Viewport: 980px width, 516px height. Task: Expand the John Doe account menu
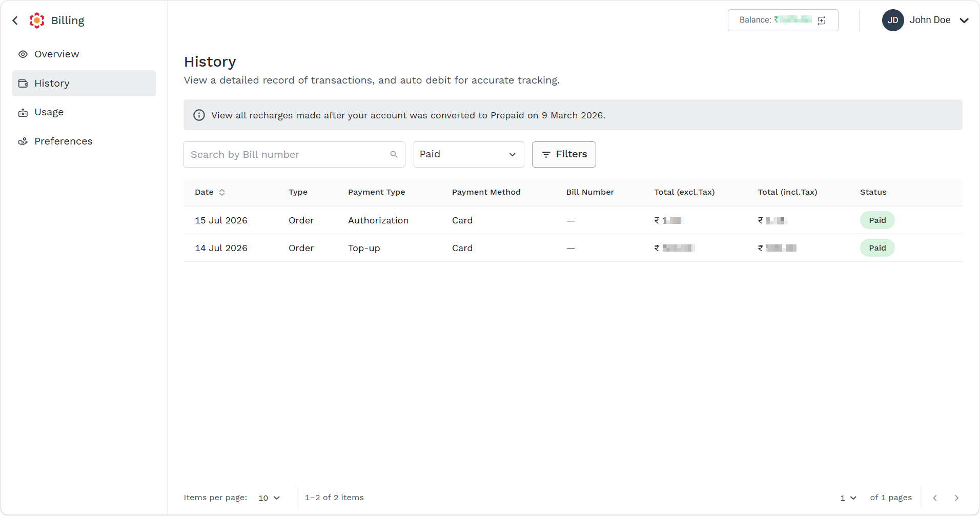(964, 20)
